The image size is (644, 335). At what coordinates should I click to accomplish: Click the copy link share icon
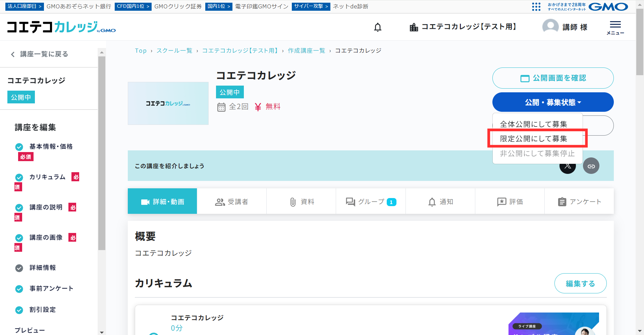[591, 166]
